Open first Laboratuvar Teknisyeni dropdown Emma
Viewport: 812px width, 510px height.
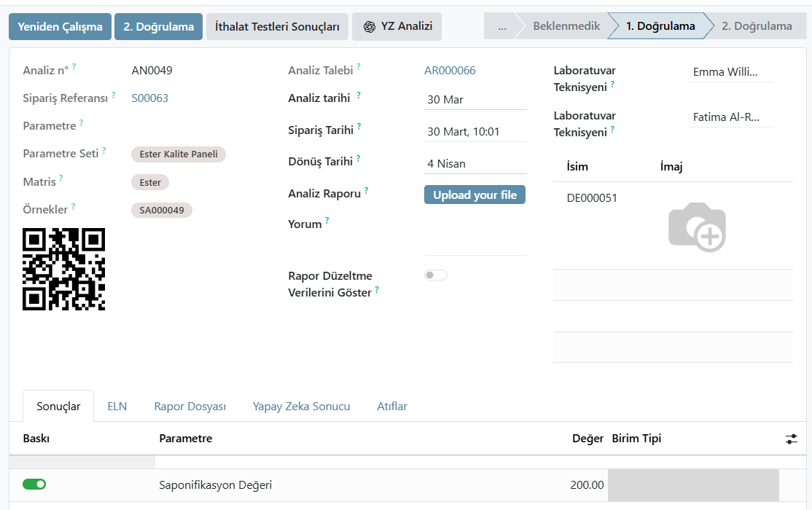pyautogui.click(x=730, y=72)
